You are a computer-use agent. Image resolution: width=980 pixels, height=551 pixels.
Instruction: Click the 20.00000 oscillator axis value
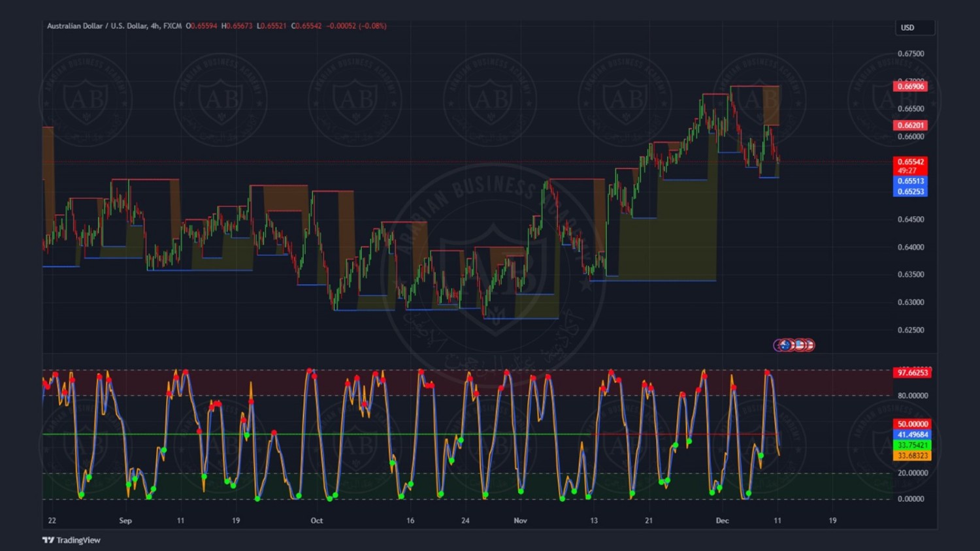pyautogui.click(x=913, y=473)
